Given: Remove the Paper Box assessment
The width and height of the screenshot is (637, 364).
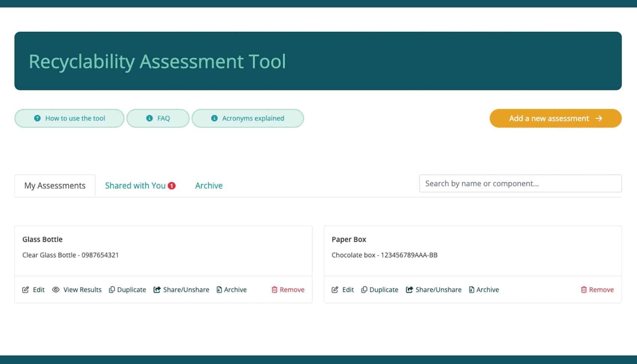Looking at the screenshot, I should (x=597, y=289).
